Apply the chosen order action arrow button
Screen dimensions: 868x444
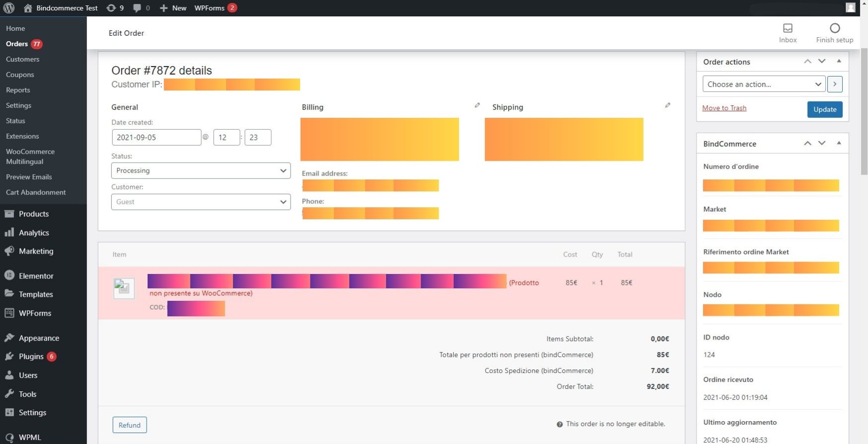pos(835,84)
